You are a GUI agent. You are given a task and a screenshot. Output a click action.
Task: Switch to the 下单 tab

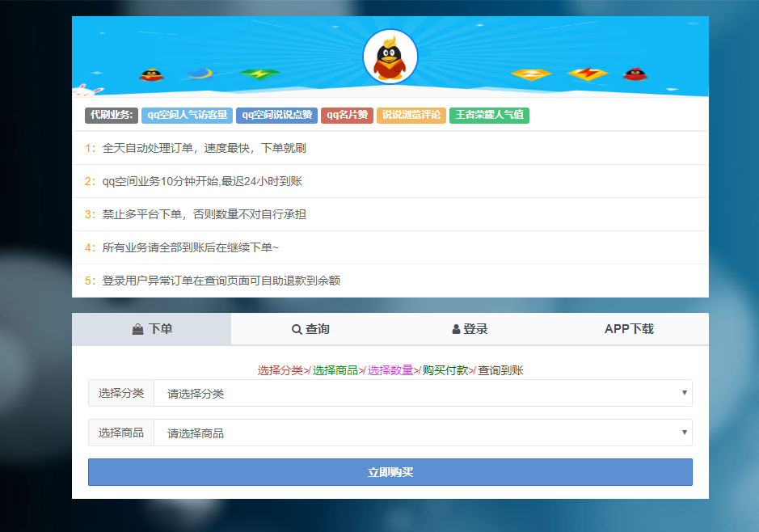[151, 329]
